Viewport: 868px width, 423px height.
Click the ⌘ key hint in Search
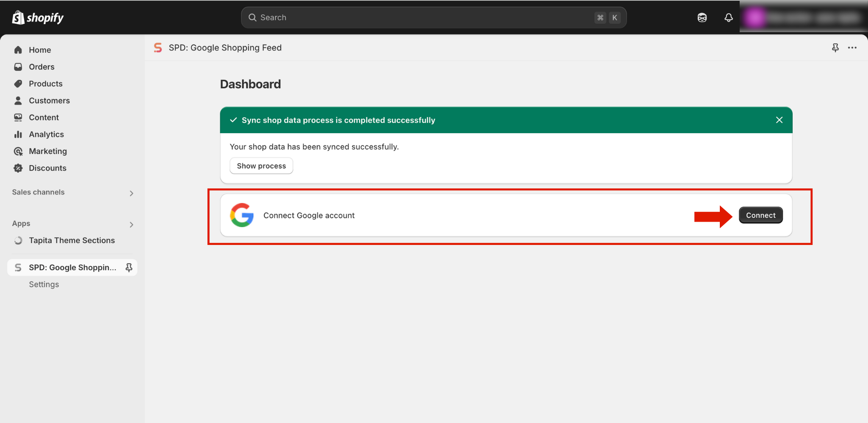[x=600, y=17]
